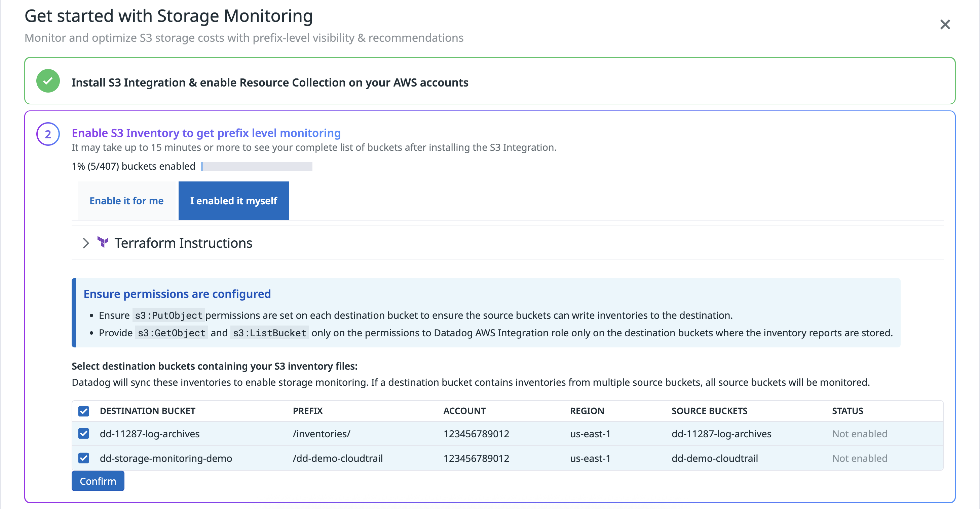Uncheck dd-11287-log-archives bucket checkbox
The image size is (980, 509).
(84, 434)
